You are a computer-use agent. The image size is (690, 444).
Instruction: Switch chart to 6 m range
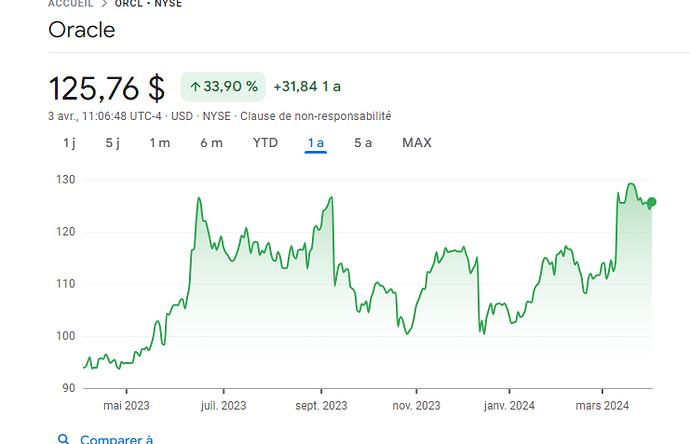pos(211,143)
